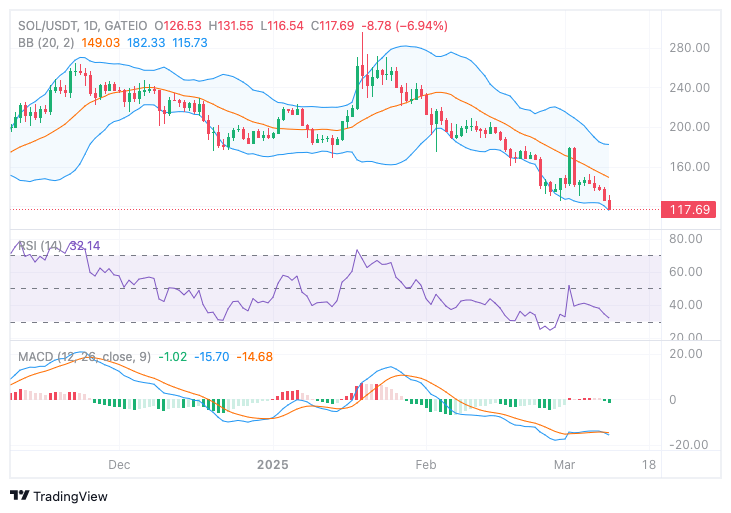Click the SOL/USDT, 1D, GATEIO symbol title

coord(83,26)
